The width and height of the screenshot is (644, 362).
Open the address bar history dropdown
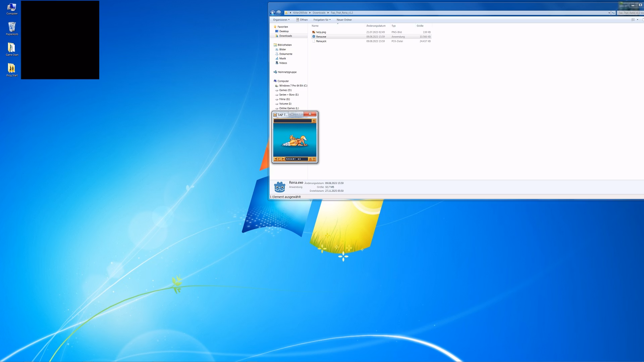coord(609,13)
